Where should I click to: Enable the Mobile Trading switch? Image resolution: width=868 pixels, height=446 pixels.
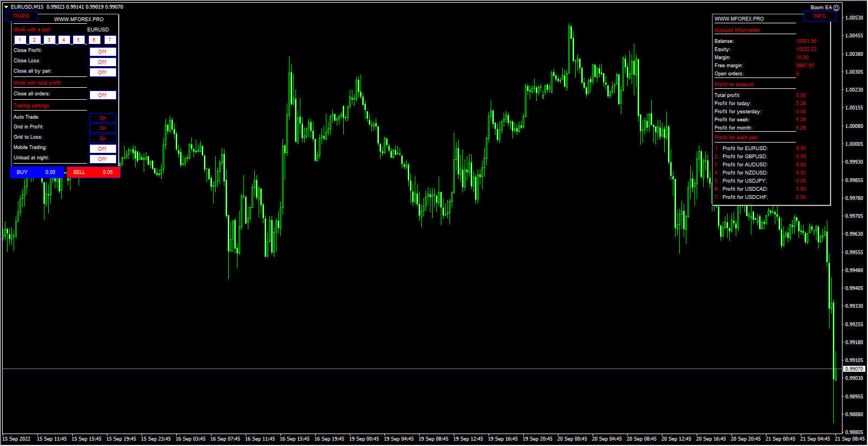(x=103, y=149)
